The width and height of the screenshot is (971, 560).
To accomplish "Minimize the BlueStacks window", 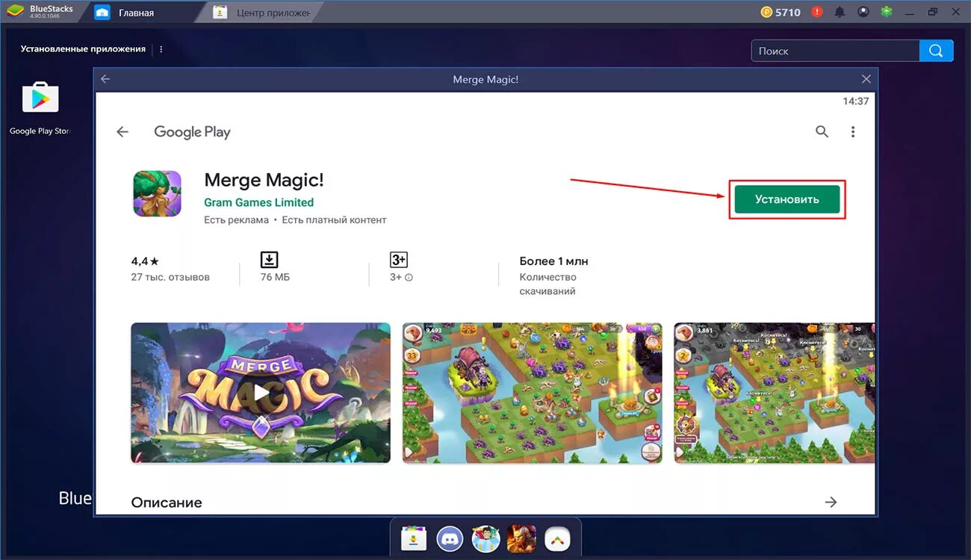I will (910, 12).
